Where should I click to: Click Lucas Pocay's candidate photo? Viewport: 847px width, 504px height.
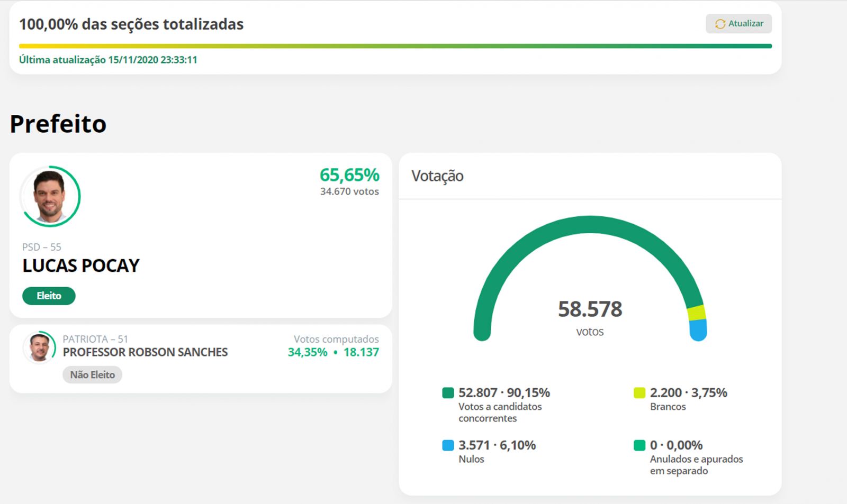coord(50,196)
